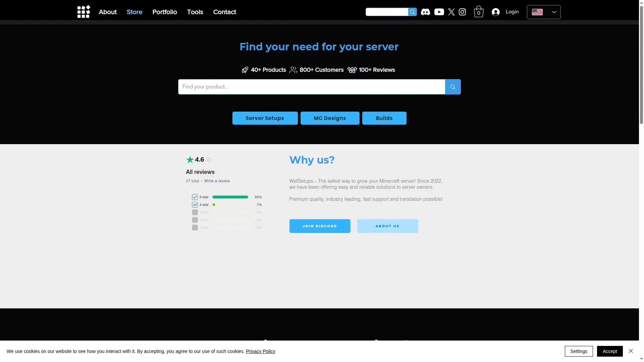Screen dimensions: 644x362
Task: Click the stars icon beside 100+ Reviews
Action: (352, 70)
